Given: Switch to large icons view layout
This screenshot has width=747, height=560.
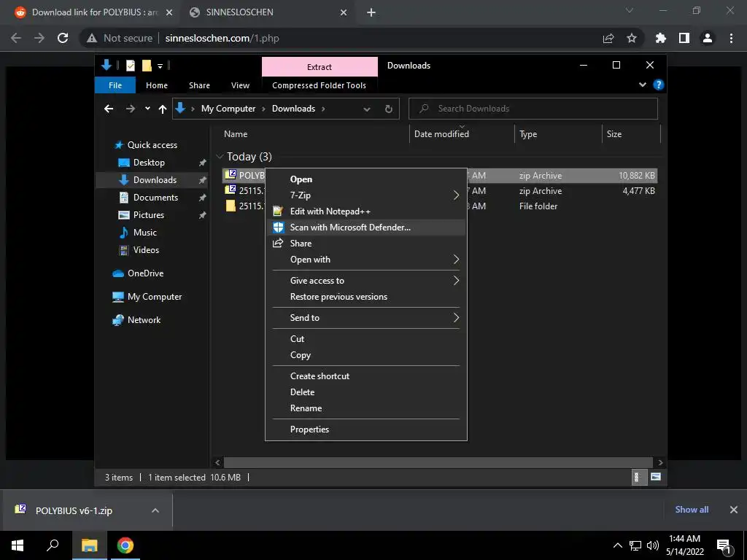Looking at the screenshot, I should 656,477.
